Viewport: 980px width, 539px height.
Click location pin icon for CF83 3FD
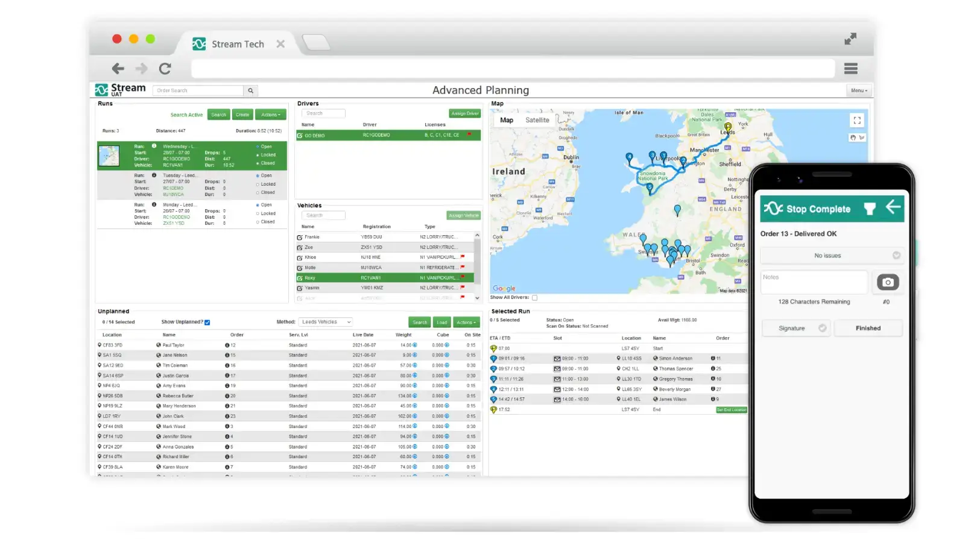coord(100,345)
